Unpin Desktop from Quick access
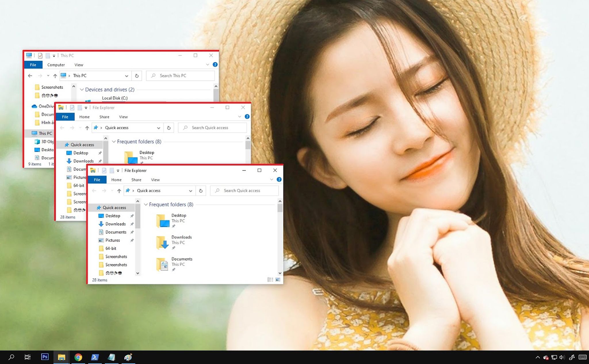Screen dimensions: 589x364 132,216
